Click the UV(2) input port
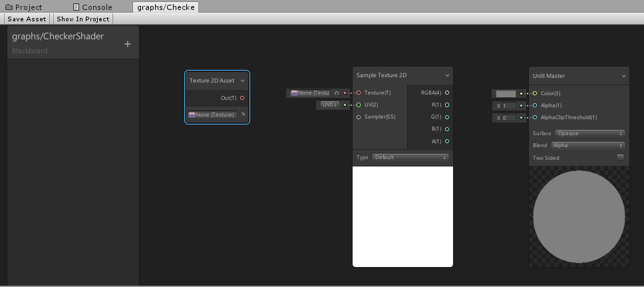Image resolution: width=644 pixels, height=287 pixels. [359, 105]
